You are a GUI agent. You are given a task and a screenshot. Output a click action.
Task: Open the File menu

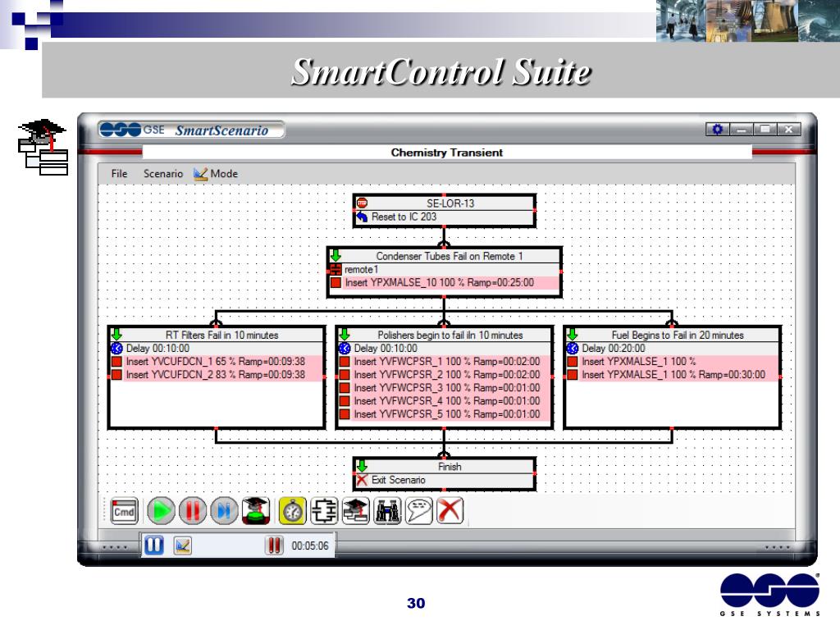(119, 174)
